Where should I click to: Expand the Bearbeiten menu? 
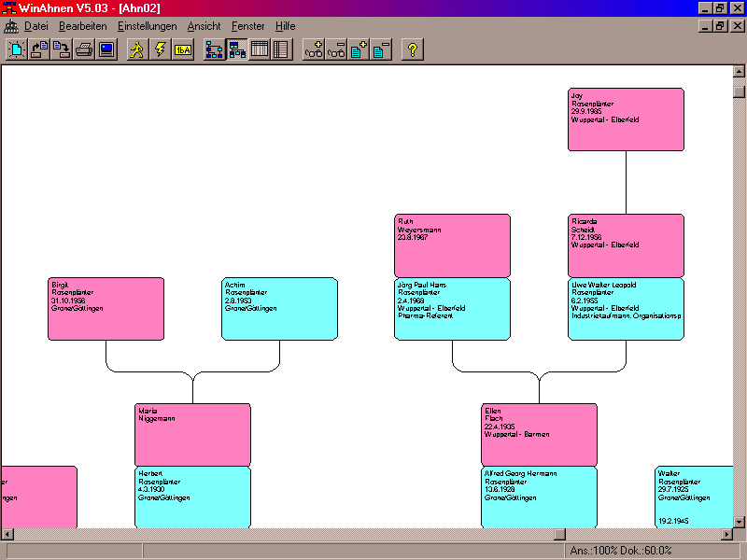click(x=82, y=26)
